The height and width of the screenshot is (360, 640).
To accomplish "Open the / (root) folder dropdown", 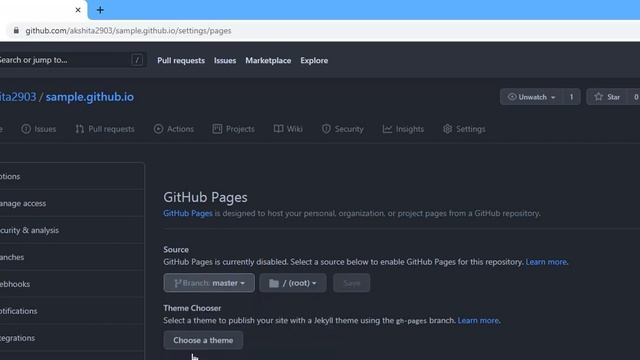I will (x=293, y=283).
